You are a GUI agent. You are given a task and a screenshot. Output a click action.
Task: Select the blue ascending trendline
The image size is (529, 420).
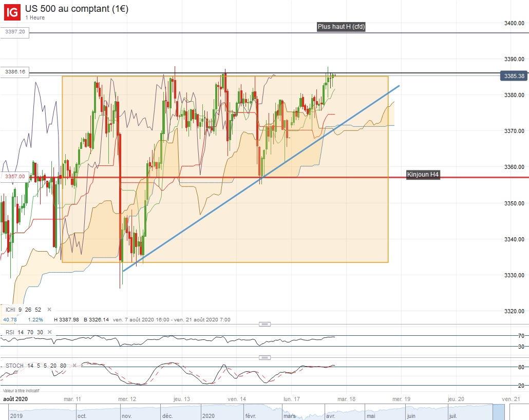pos(261,178)
